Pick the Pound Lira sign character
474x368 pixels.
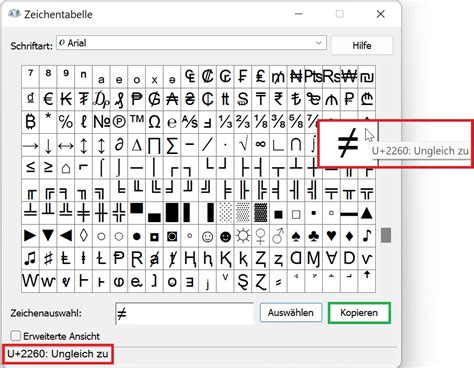click(x=261, y=77)
